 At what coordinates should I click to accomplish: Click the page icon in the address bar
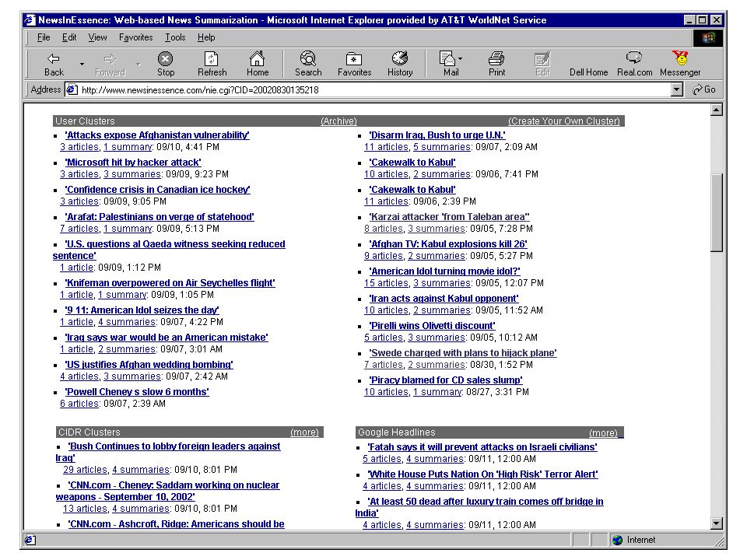(72, 89)
